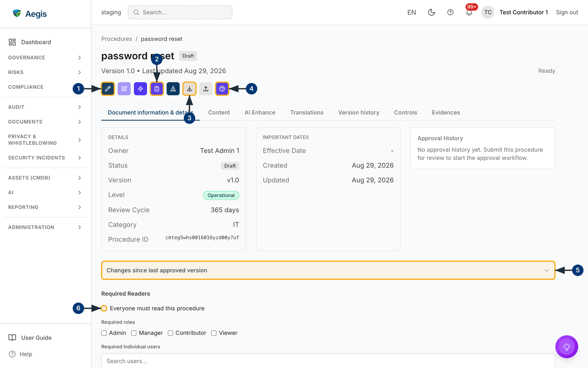Expand PRIVACY & WHISTLEBLOWING section

[45, 140]
